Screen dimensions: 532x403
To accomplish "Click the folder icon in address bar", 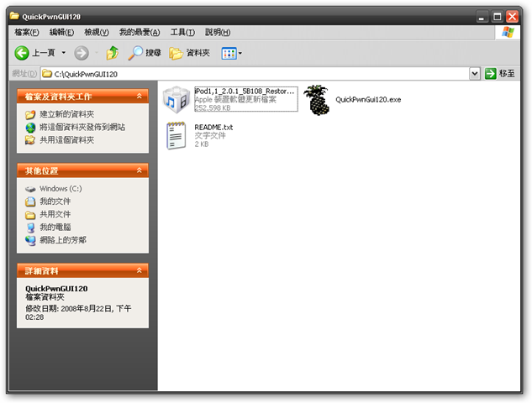I will tap(47, 74).
